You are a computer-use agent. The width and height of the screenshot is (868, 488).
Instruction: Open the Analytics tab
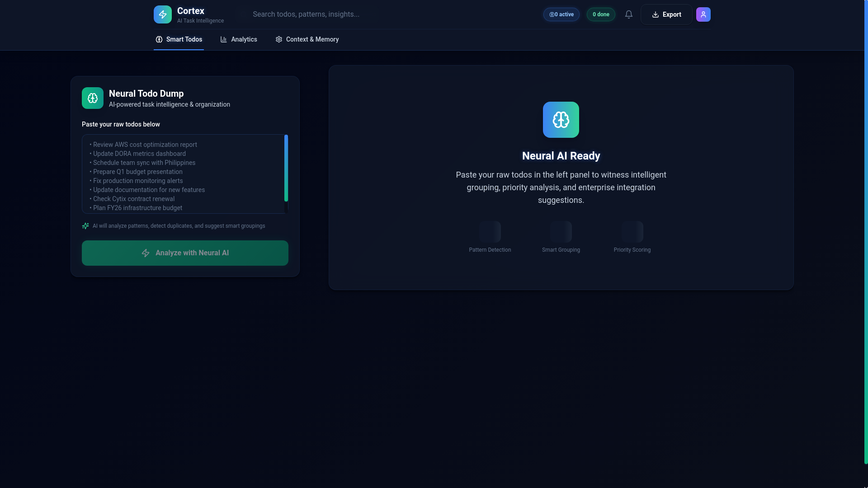(x=239, y=39)
